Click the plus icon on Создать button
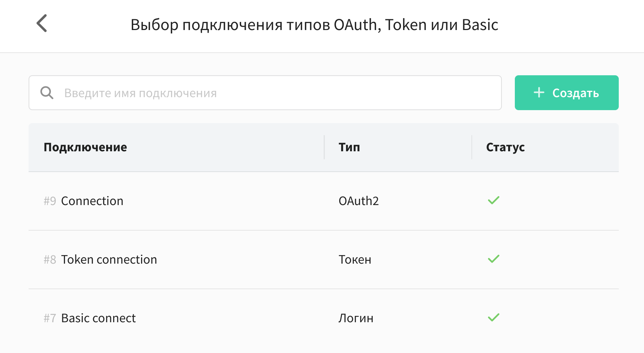The width and height of the screenshot is (644, 353). (x=539, y=92)
